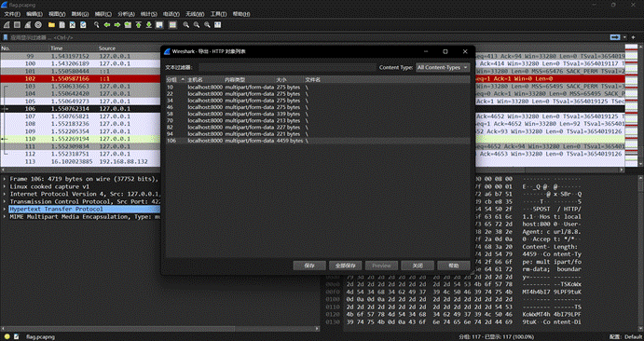
Task: Click 保存 button in dialog
Action: pyautogui.click(x=309, y=266)
